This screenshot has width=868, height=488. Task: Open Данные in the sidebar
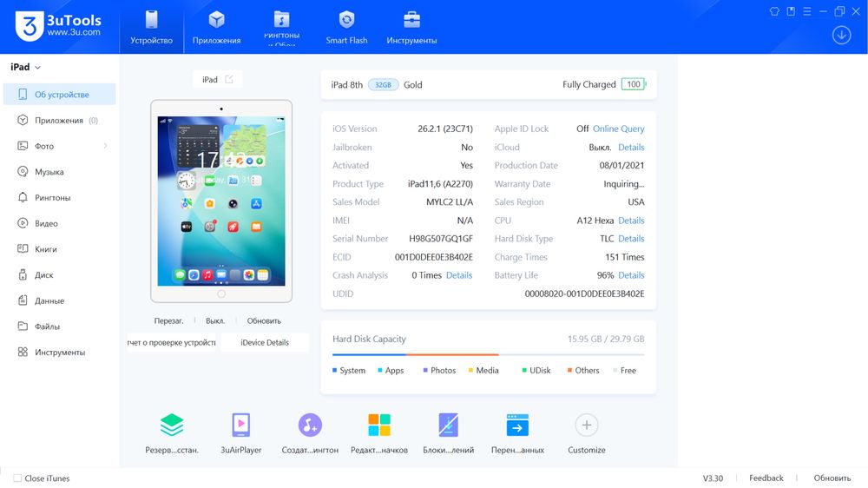(59, 300)
